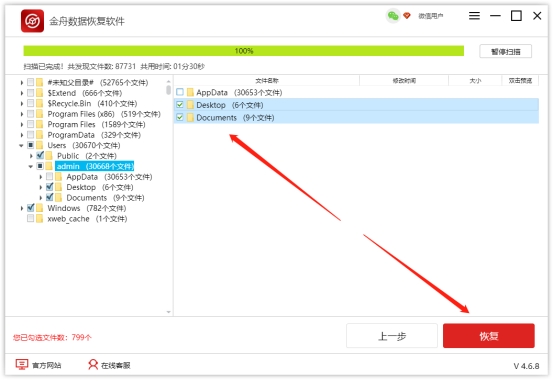
Task: Click the $Recycle.Bin folder icon
Action: [40, 103]
